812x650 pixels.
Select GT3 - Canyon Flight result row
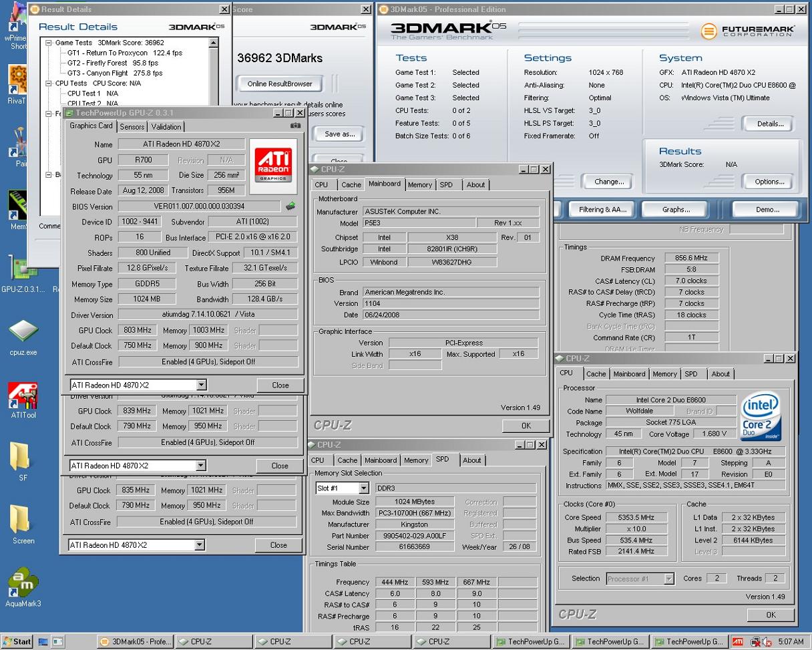tap(115, 73)
